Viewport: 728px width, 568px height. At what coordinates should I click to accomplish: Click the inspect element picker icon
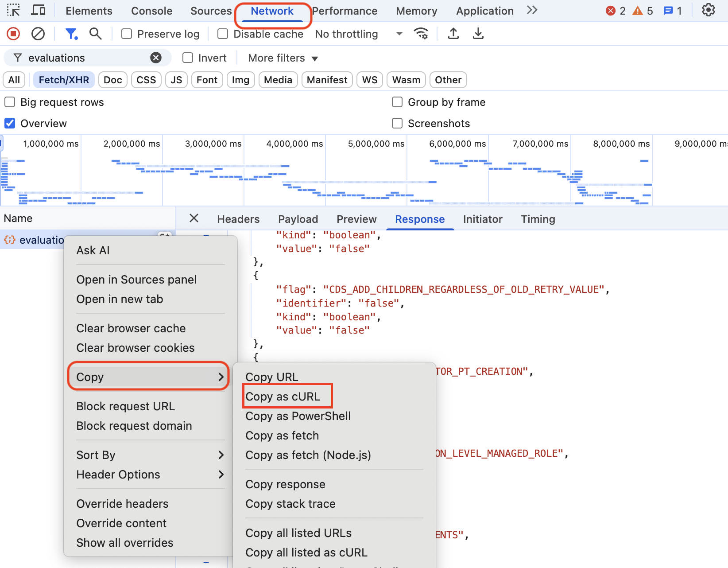[x=13, y=10]
